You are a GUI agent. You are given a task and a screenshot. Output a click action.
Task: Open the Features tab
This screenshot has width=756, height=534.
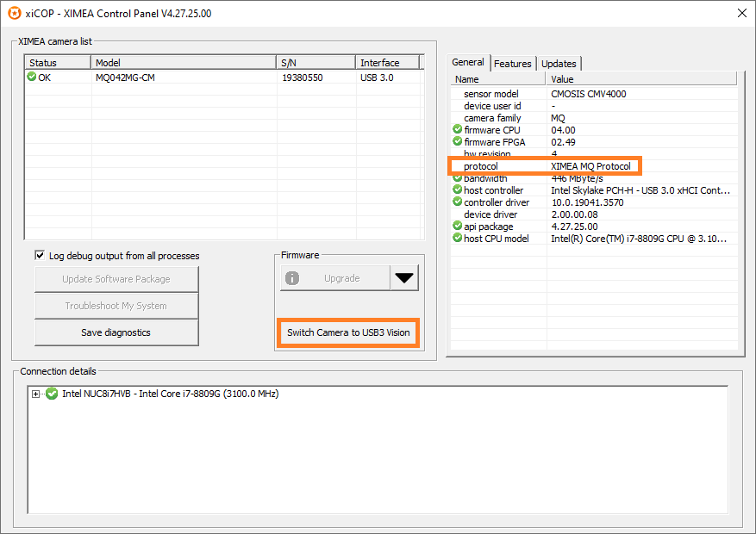point(513,64)
